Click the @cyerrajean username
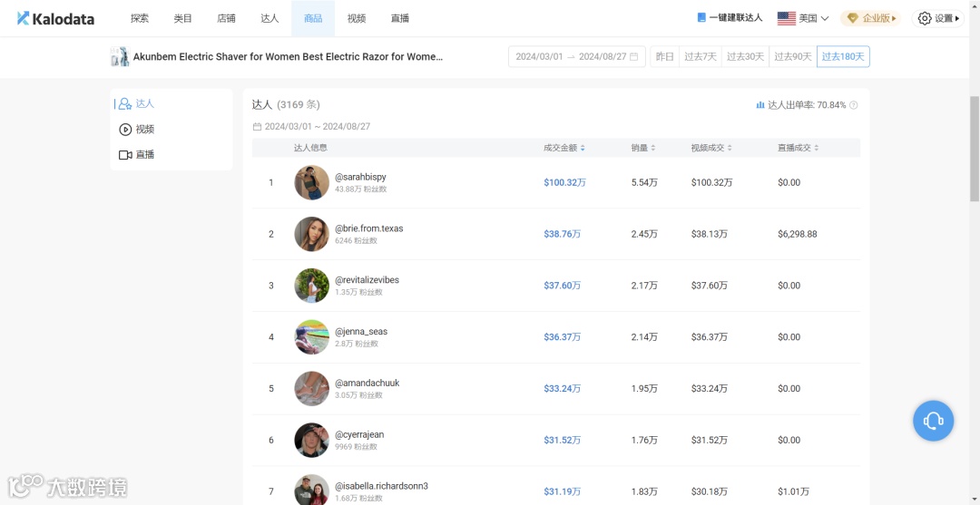This screenshot has height=505, width=980. point(359,434)
